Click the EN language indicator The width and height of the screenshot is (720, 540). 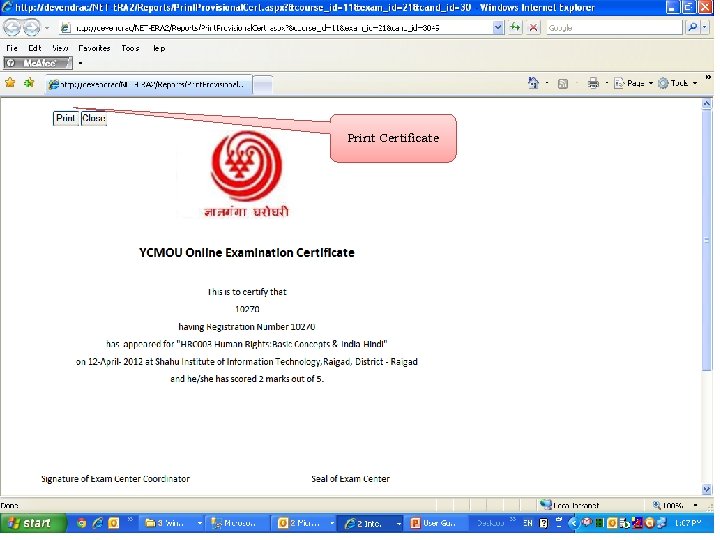[528, 523]
